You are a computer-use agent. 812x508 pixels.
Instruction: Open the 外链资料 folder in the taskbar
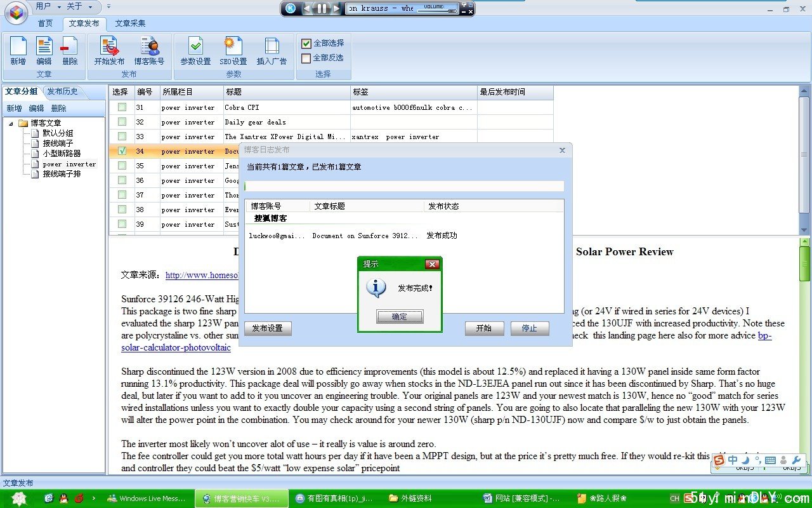430,498
